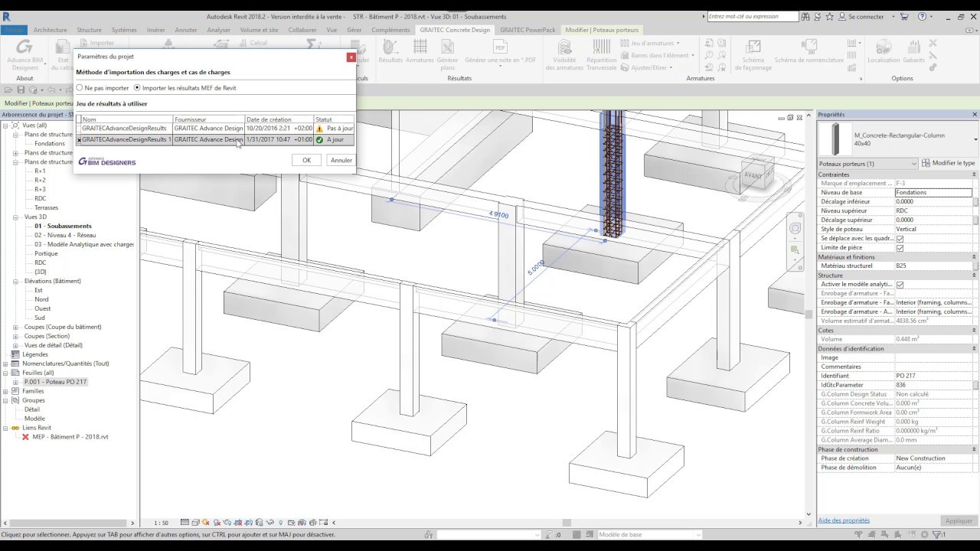Viewport: 980px width, 551px height.
Task: Click the open folder icon in quick access toolbar
Action: click(x=8, y=90)
